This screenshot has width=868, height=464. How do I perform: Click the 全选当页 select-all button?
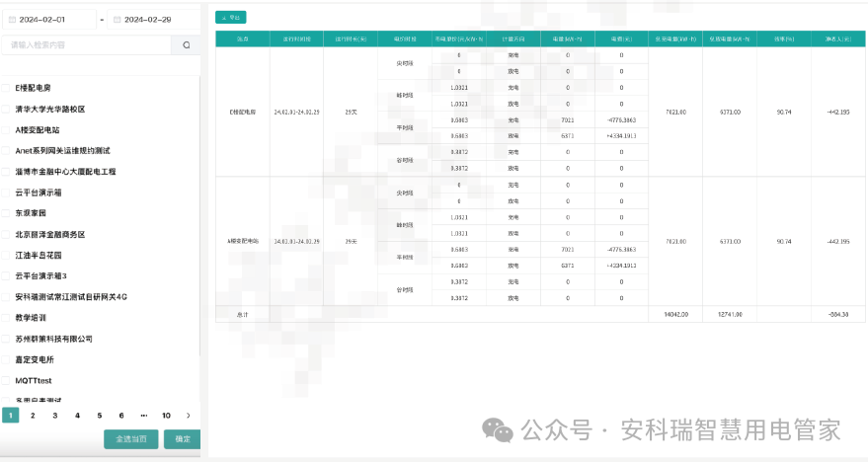[x=131, y=439]
